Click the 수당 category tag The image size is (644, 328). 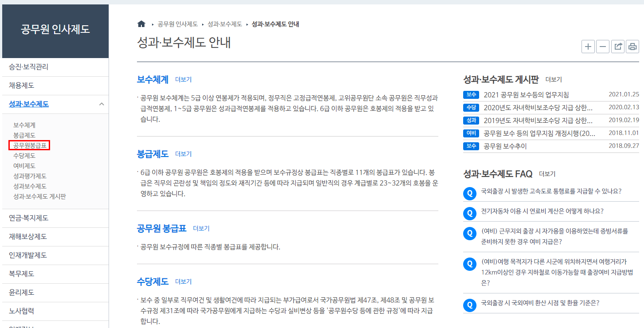[471, 108]
